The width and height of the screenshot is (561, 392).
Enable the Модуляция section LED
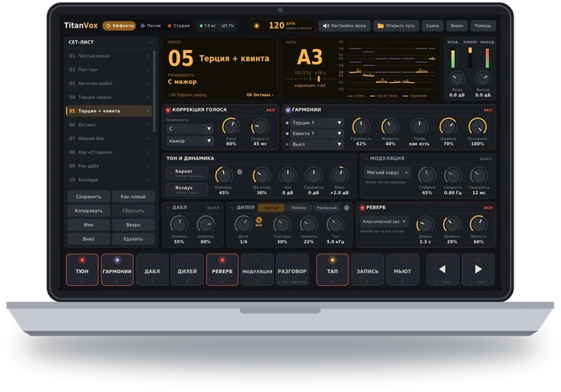(x=365, y=159)
